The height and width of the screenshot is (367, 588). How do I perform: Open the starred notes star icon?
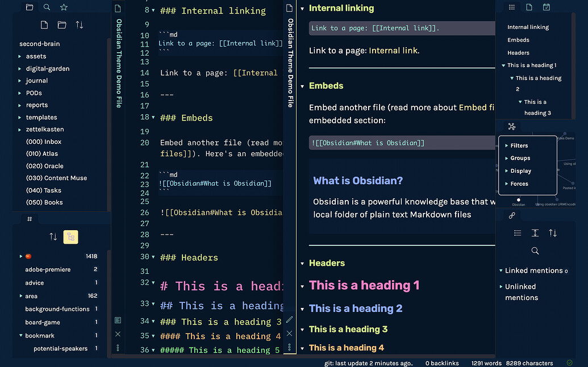pyautogui.click(x=64, y=7)
